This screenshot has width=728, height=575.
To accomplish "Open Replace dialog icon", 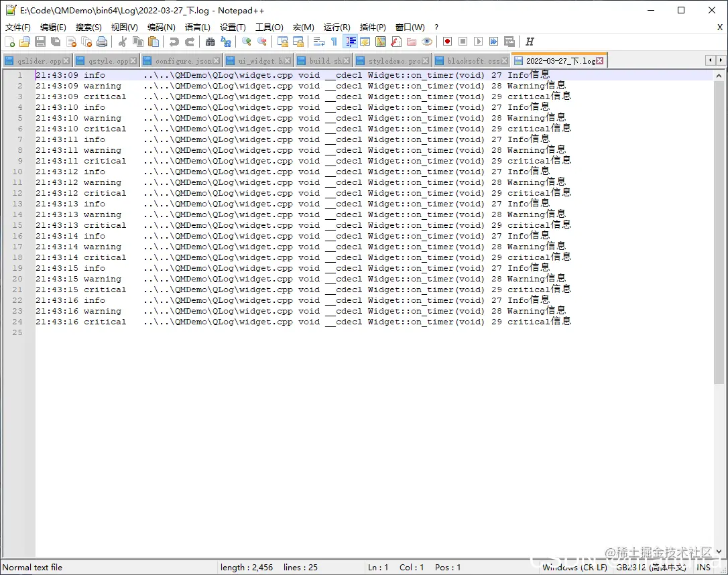I will click(226, 42).
